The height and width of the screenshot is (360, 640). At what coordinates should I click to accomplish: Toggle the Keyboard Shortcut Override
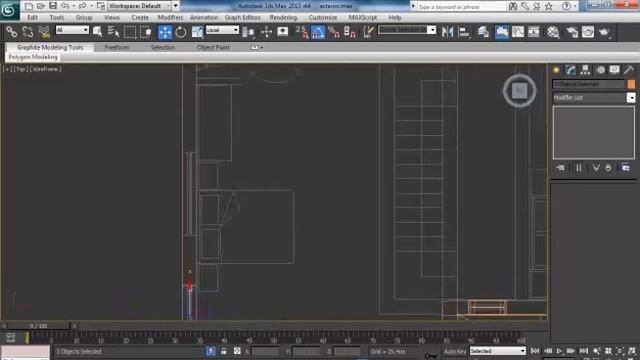[x=283, y=32]
